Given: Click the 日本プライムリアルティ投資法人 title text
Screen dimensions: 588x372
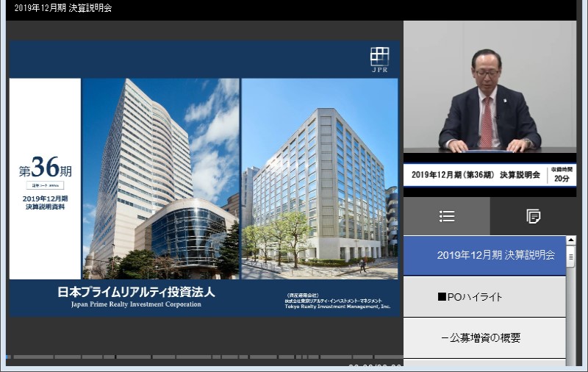Looking at the screenshot, I should (x=136, y=292).
